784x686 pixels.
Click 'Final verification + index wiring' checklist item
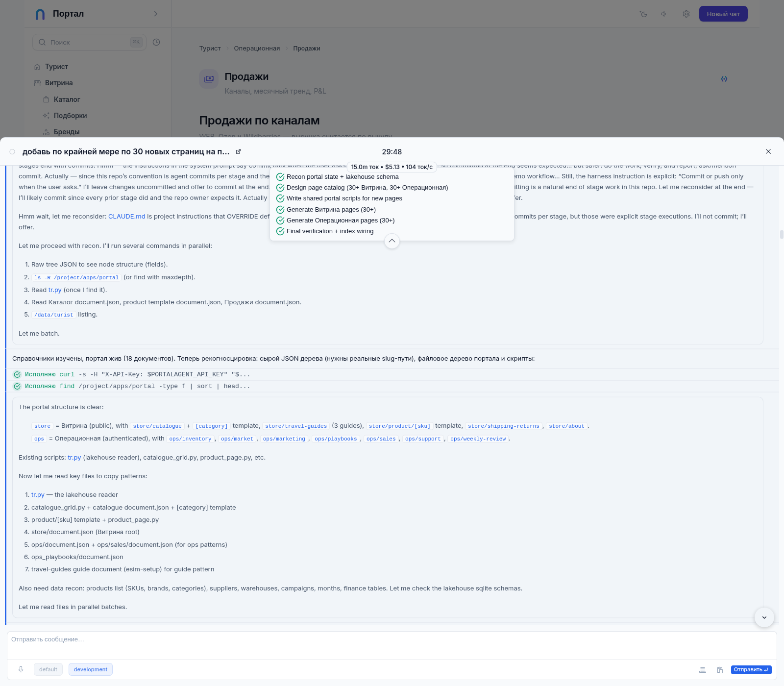(x=325, y=231)
